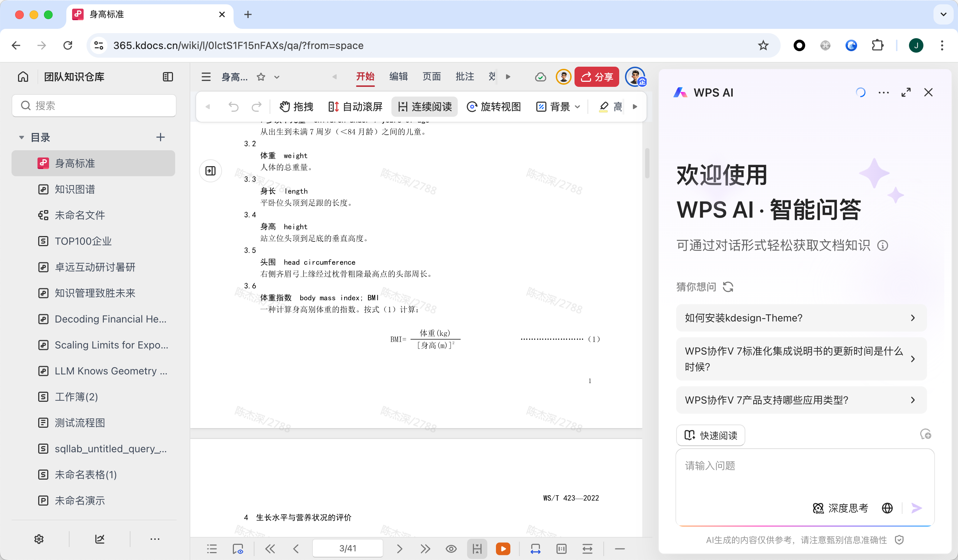Screen dimensions: 958x560
Task: Click the undo arrow in the toolbar
Action: (234, 107)
